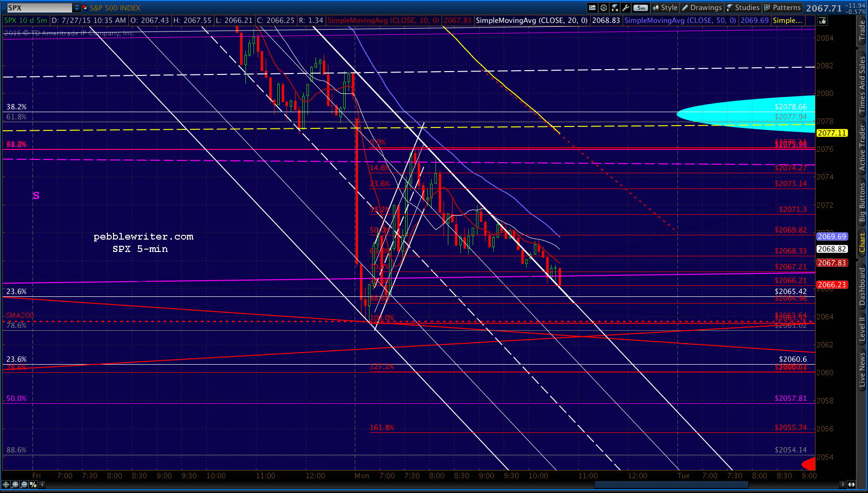Click the circular target icon next to share
Screen dimensions: 868x493
point(603,8)
